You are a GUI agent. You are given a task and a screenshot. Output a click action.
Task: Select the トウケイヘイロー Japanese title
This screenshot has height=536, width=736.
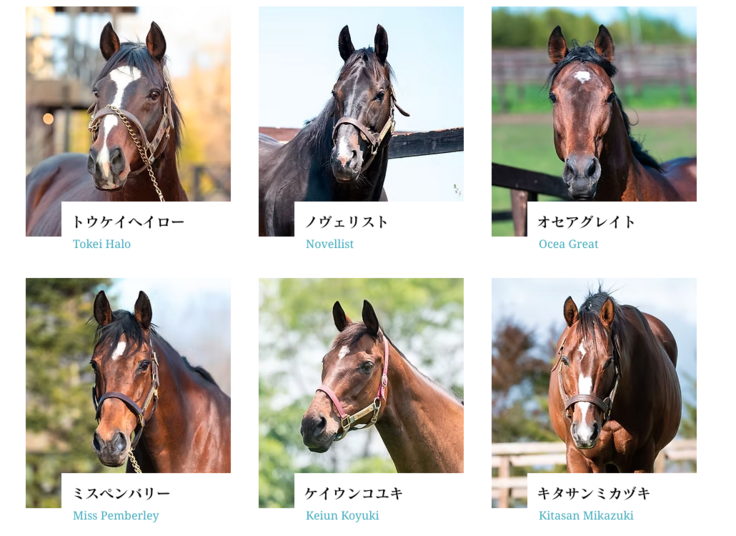click(x=128, y=222)
